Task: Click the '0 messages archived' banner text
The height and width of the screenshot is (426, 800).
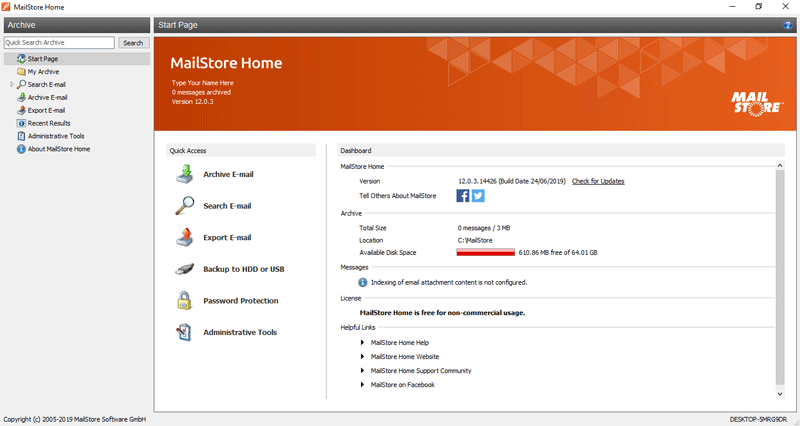Action: click(201, 92)
